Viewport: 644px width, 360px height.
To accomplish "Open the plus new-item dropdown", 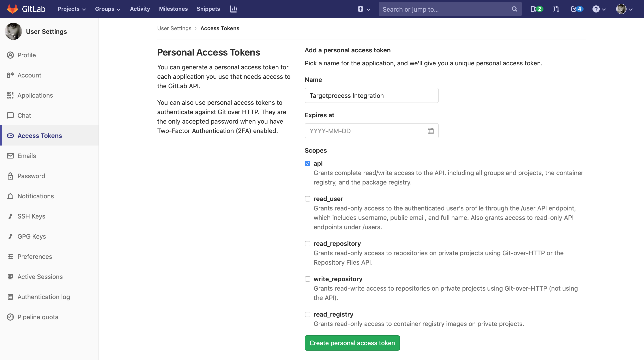I will tap(363, 9).
